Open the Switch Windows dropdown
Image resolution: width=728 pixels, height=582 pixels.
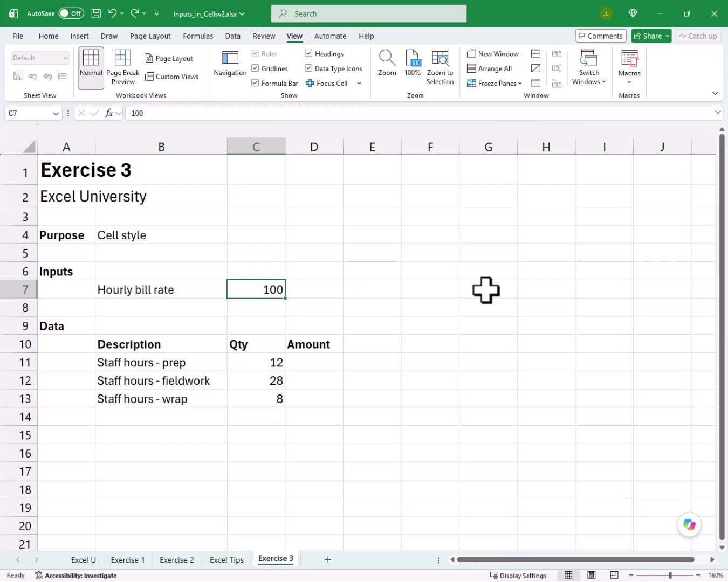[x=589, y=68]
